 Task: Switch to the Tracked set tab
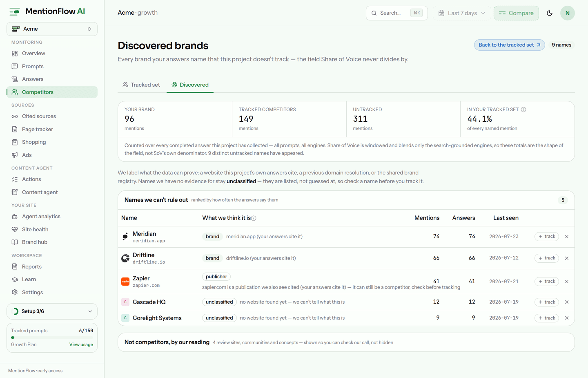(x=141, y=85)
